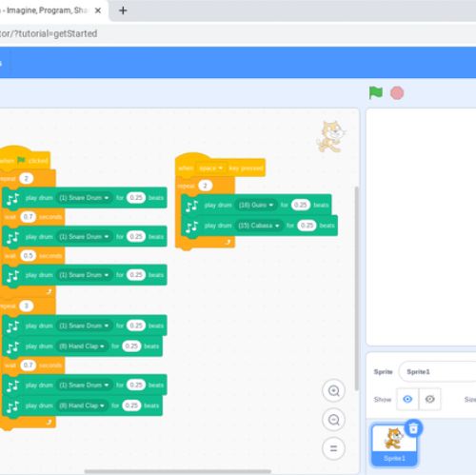476x475 pixels.
Task: Open a new browser tab
Action: click(x=123, y=10)
